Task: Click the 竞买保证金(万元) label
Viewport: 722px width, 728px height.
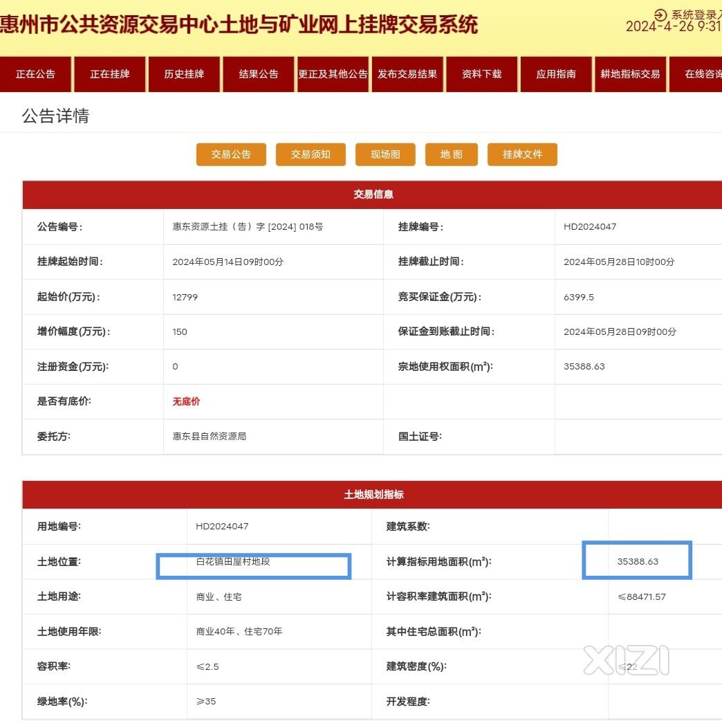Action: click(439, 297)
